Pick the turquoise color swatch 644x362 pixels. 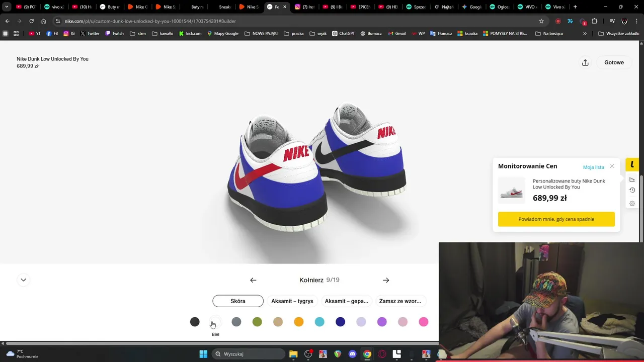(319, 322)
